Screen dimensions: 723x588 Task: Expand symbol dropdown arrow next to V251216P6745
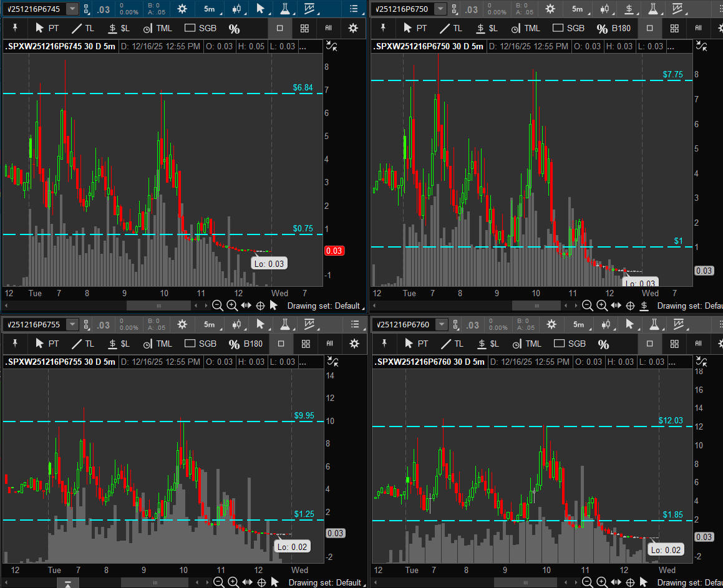point(72,9)
